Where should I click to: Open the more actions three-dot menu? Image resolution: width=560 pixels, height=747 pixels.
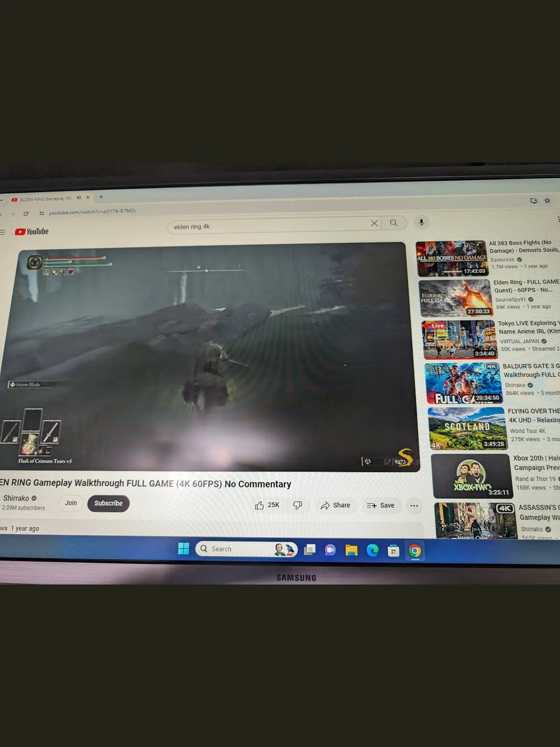pyautogui.click(x=414, y=506)
